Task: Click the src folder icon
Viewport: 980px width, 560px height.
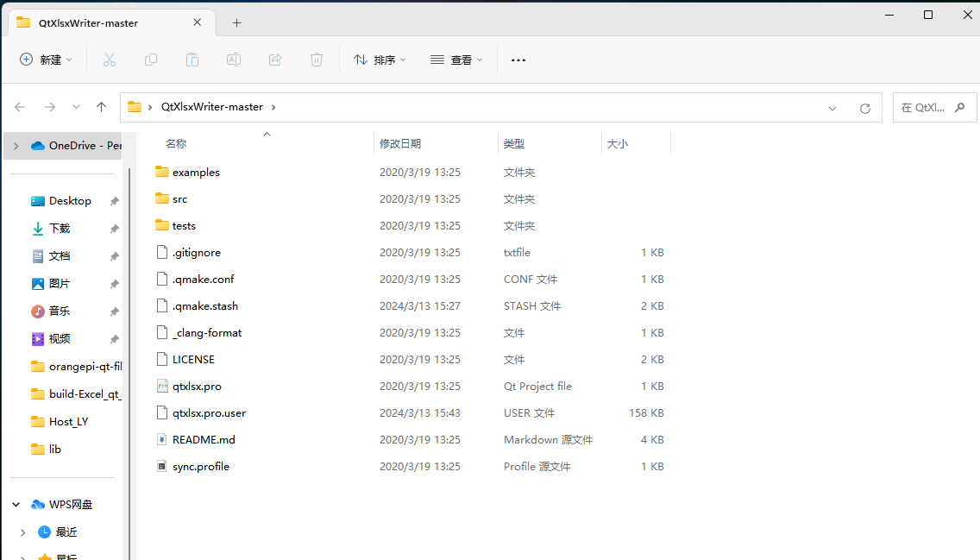Action: [162, 198]
